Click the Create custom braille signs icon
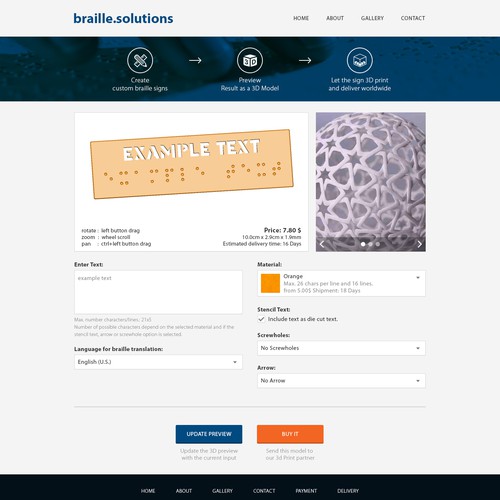This screenshot has height=500, width=500. [140, 60]
